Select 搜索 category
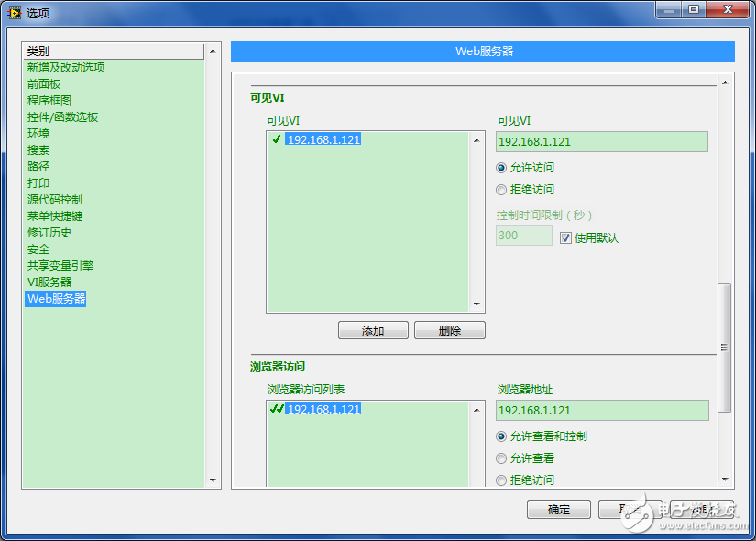 pos(38,150)
